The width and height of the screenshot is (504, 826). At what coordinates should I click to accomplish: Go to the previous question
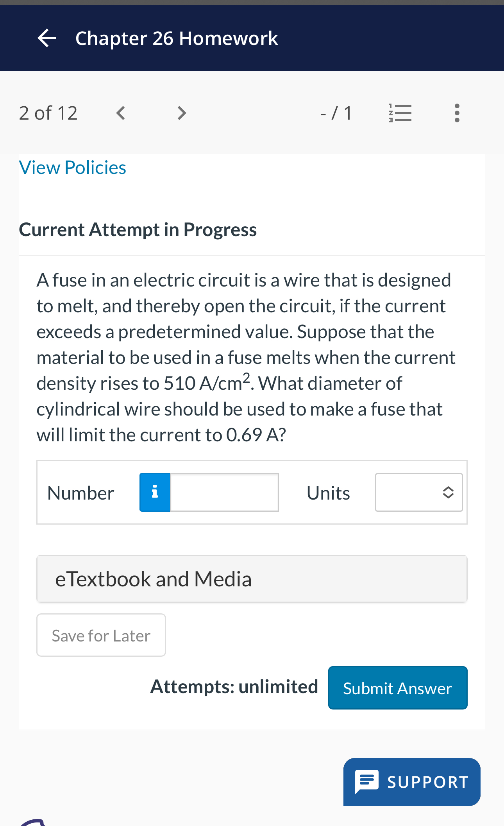click(x=121, y=113)
